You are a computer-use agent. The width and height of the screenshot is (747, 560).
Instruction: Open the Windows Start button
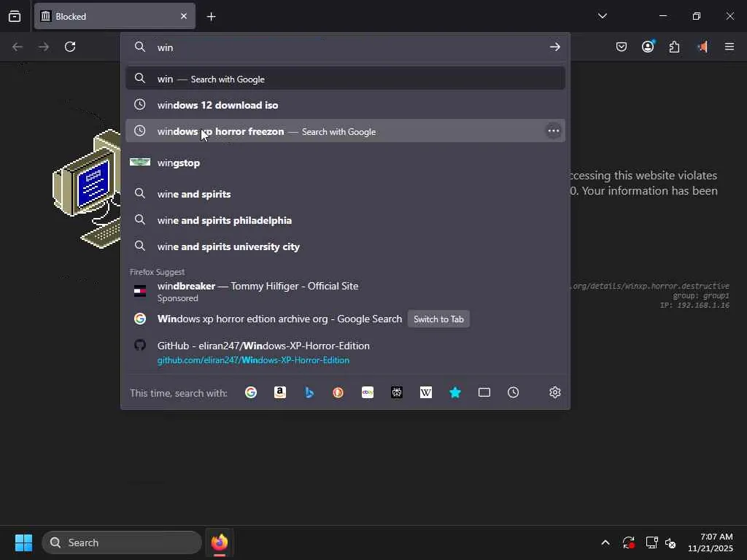coord(23,542)
